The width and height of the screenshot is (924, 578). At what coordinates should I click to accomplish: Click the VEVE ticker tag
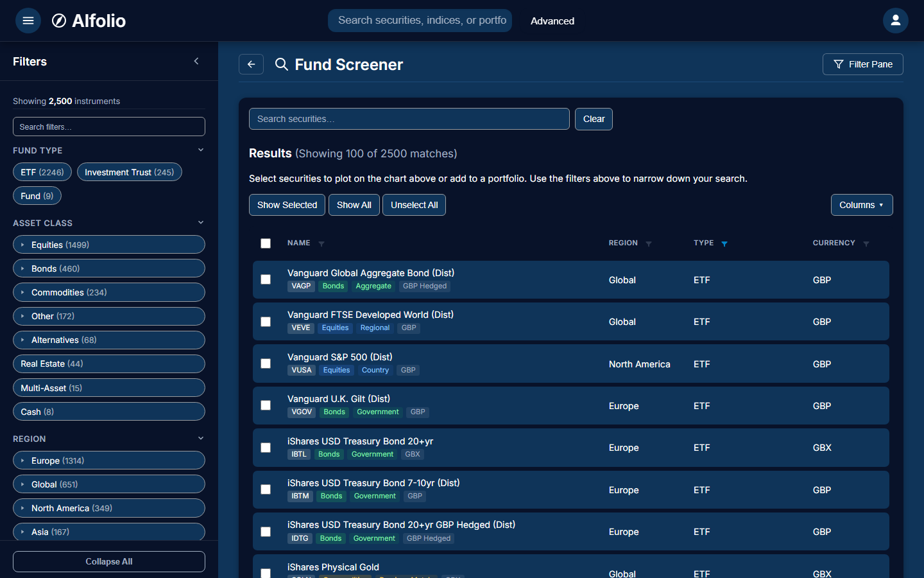point(301,328)
